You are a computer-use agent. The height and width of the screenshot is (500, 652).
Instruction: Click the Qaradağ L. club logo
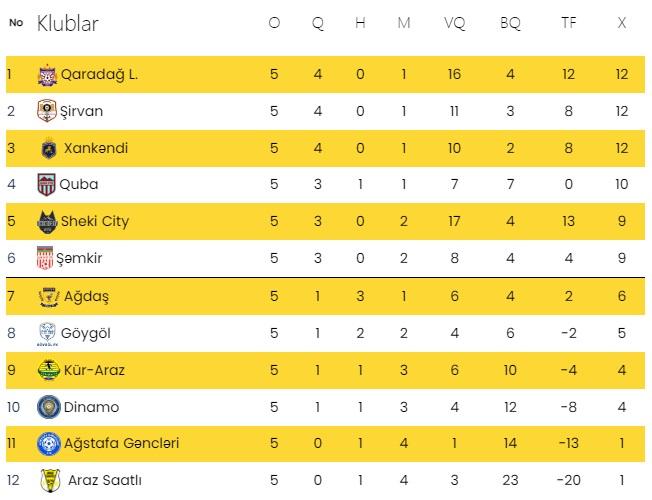tap(47, 74)
